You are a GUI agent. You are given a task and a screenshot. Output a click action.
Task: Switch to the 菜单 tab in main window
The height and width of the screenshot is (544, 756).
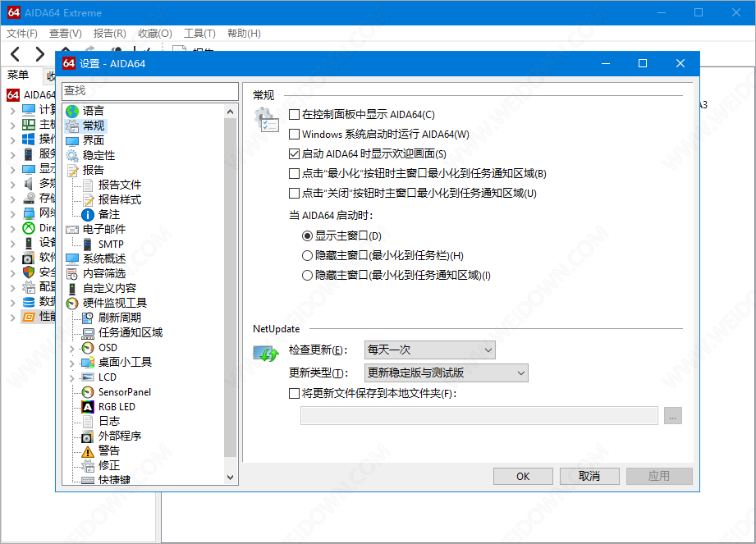[x=18, y=75]
